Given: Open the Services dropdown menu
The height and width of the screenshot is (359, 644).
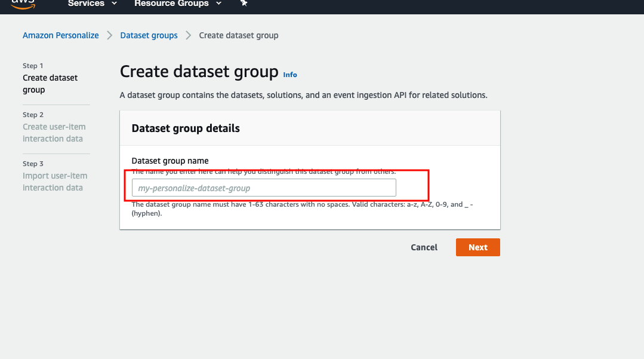Looking at the screenshot, I should [x=92, y=4].
